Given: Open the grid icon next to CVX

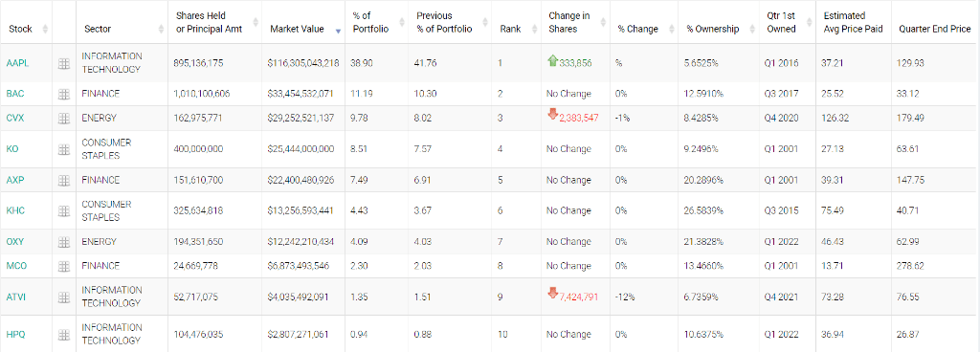Looking at the screenshot, I should tap(64, 118).
